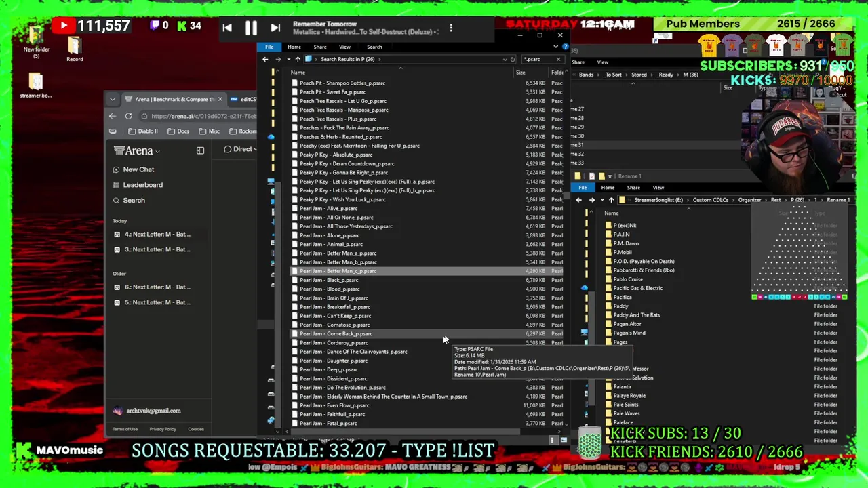Go back in search results window
The height and width of the screenshot is (488, 868).
(x=265, y=59)
